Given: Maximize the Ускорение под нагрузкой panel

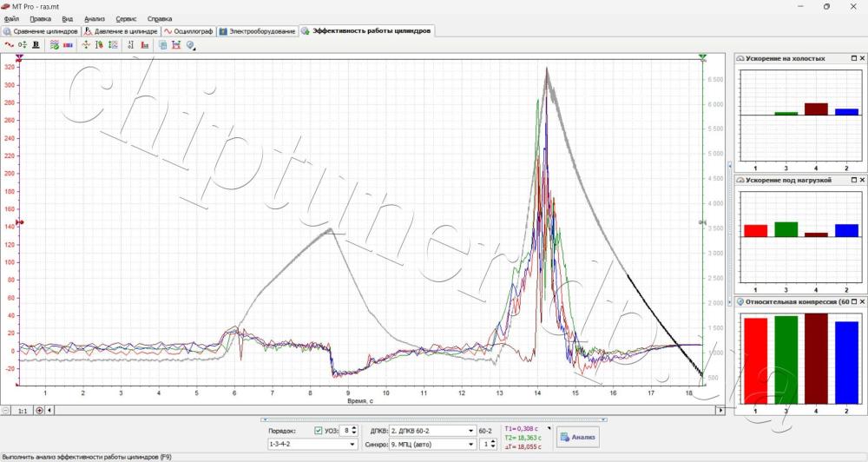Looking at the screenshot, I should [x=853, y=180].
